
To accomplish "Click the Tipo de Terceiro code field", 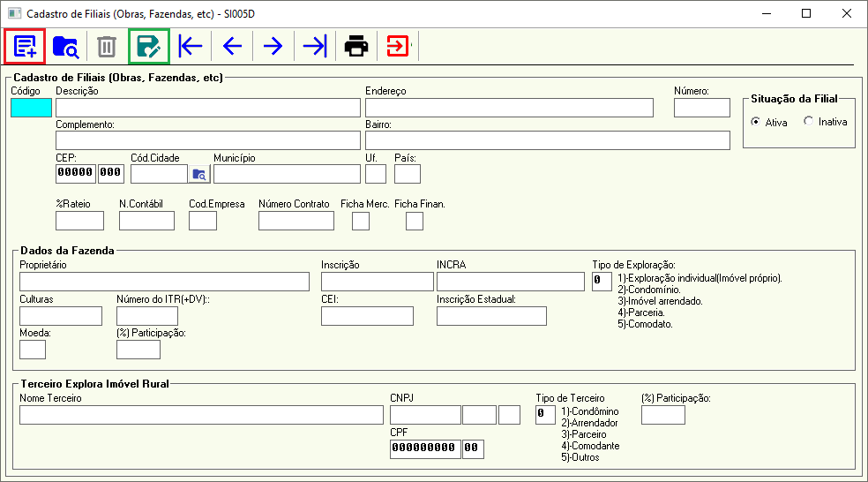I will (x=545, y=415).
